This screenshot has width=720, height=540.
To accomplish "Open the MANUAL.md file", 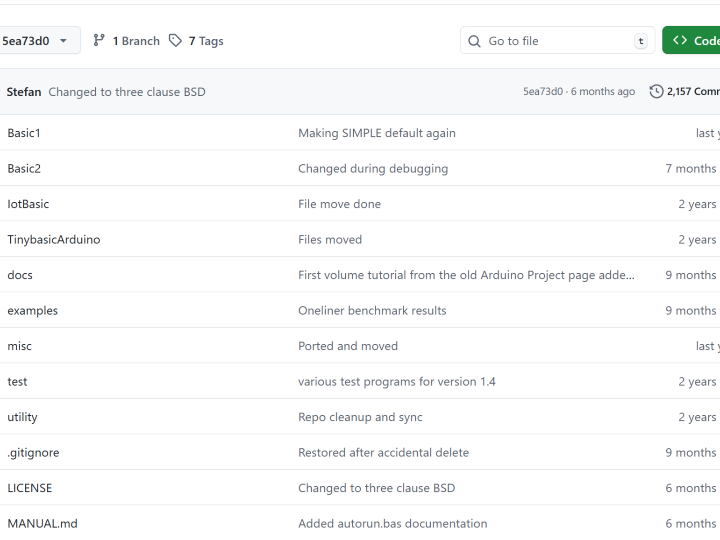I will [42, 524].
